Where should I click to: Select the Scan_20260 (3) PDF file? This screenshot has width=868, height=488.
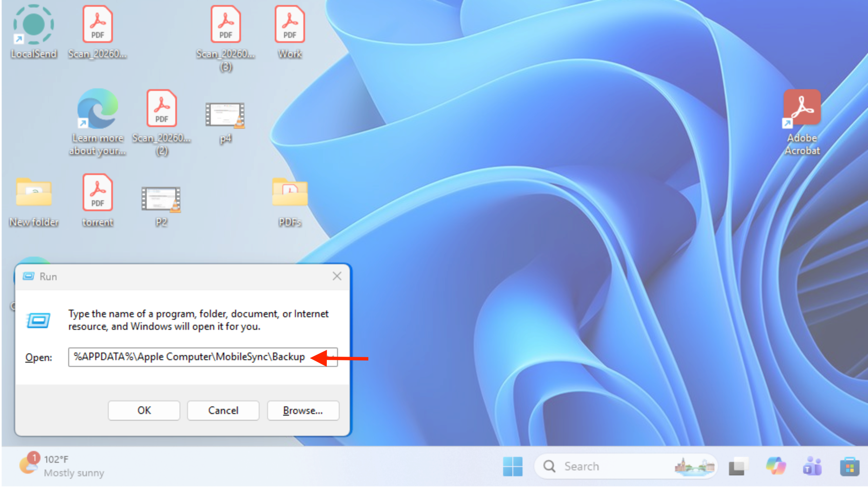click(226, 38)
